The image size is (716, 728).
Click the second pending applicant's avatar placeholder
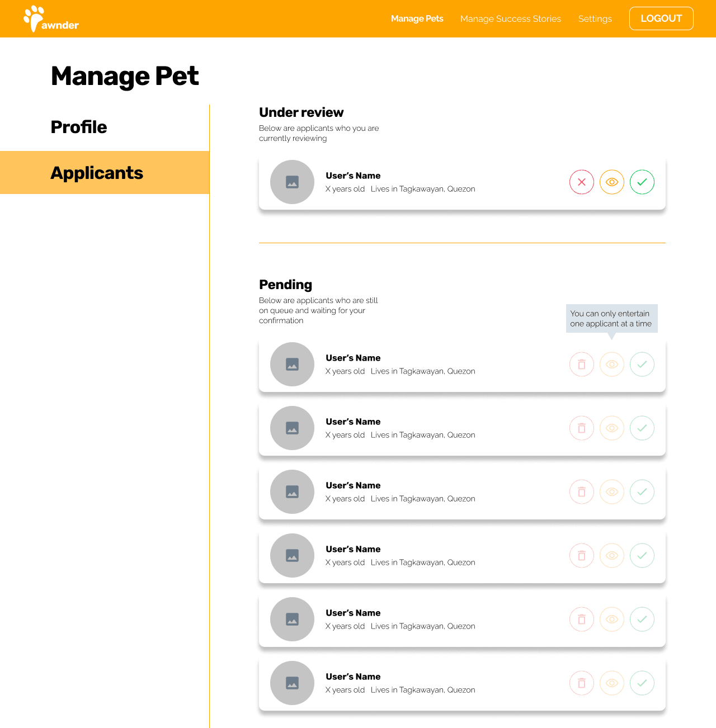tap(292, 428)
